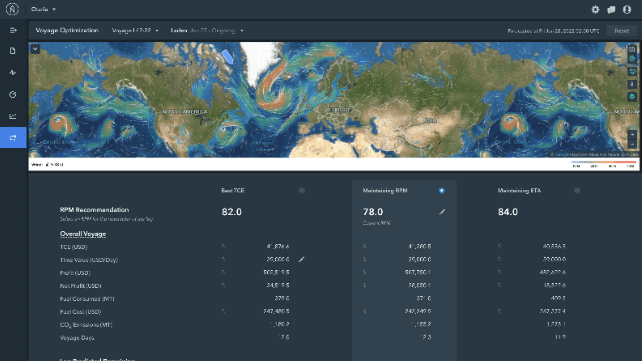Open the Laden leg dropdown

coord(207,31)
